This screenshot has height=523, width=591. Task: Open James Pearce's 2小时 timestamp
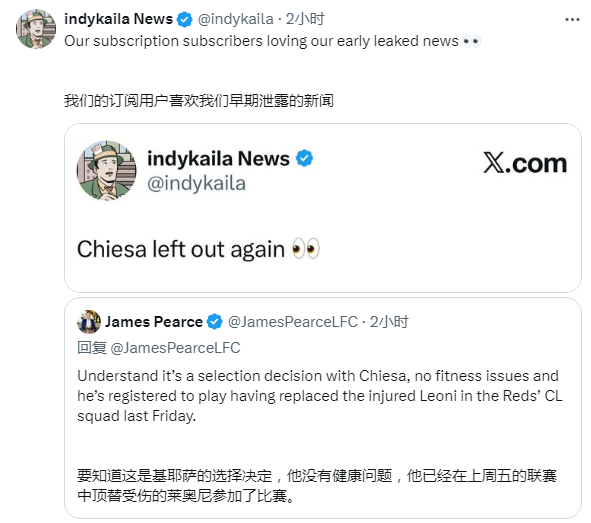click(389, 322)
